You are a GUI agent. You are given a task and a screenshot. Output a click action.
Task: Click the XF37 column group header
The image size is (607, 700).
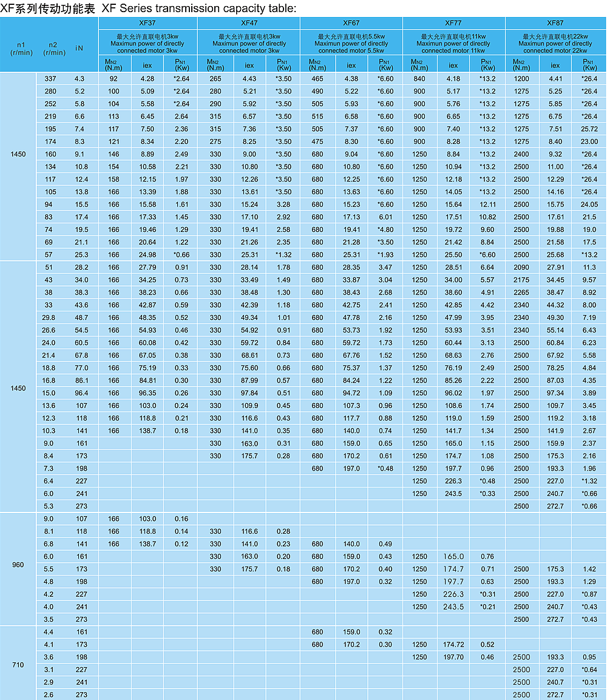[x=147, y=23]
